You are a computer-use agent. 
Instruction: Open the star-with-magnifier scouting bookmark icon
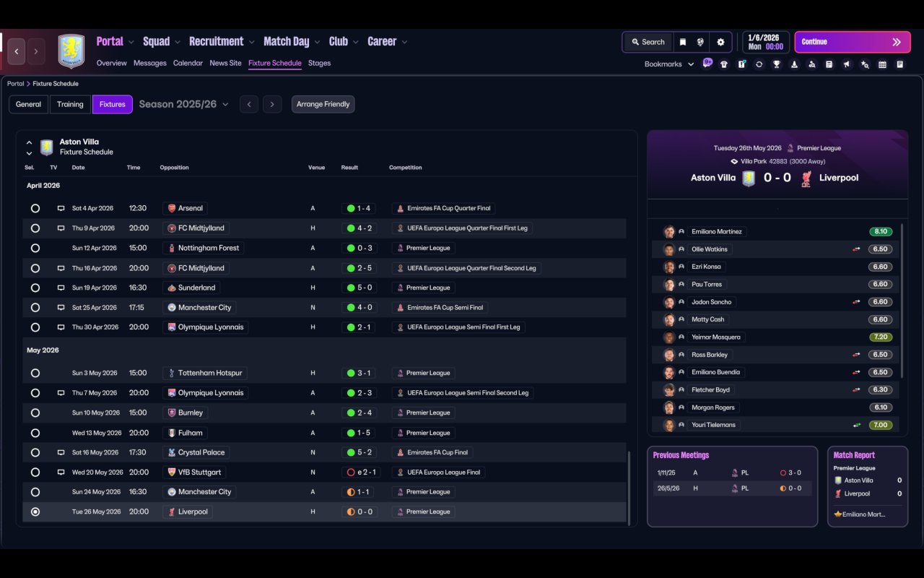865,64
